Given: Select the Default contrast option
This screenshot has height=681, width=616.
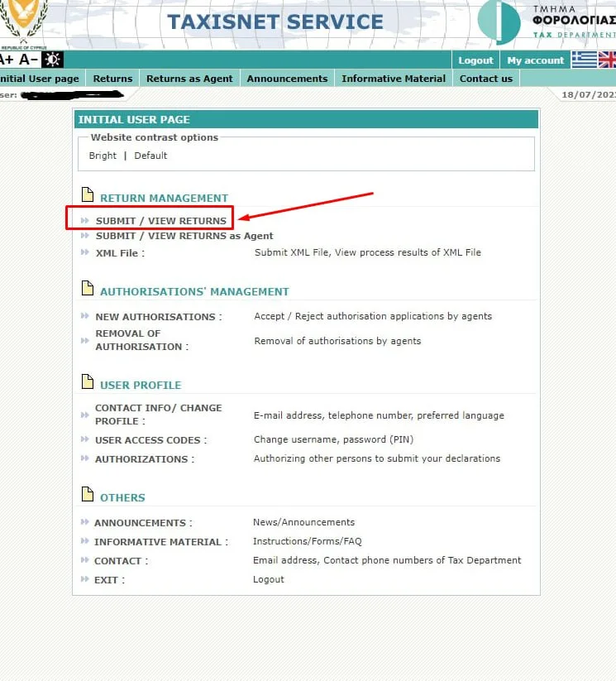Looking at the screenshot, I should [150, 156].
